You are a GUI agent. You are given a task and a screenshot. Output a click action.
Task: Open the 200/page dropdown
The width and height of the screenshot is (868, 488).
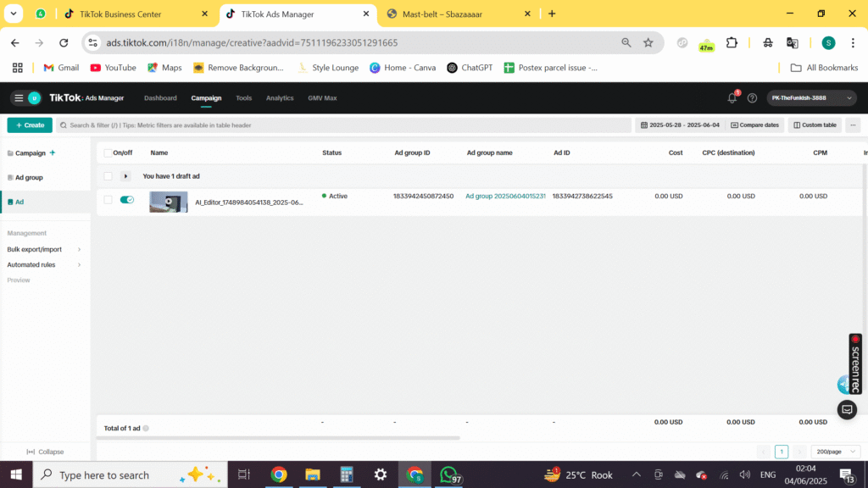tap(835, 452)
